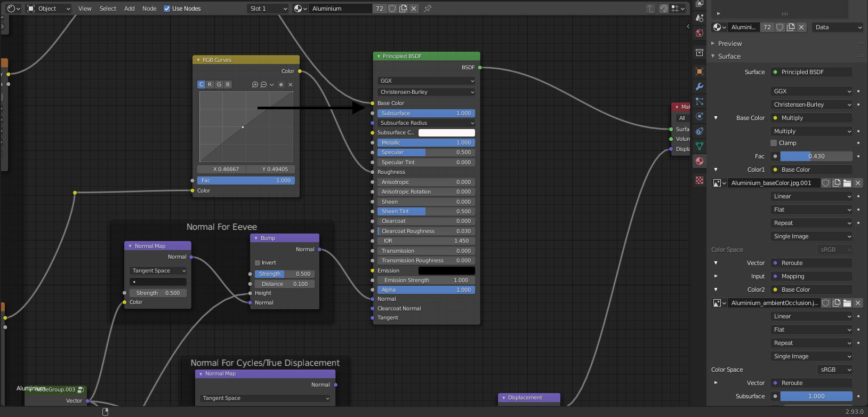Collapse the Principled BSDF node
868x417 pixels.
379,57
